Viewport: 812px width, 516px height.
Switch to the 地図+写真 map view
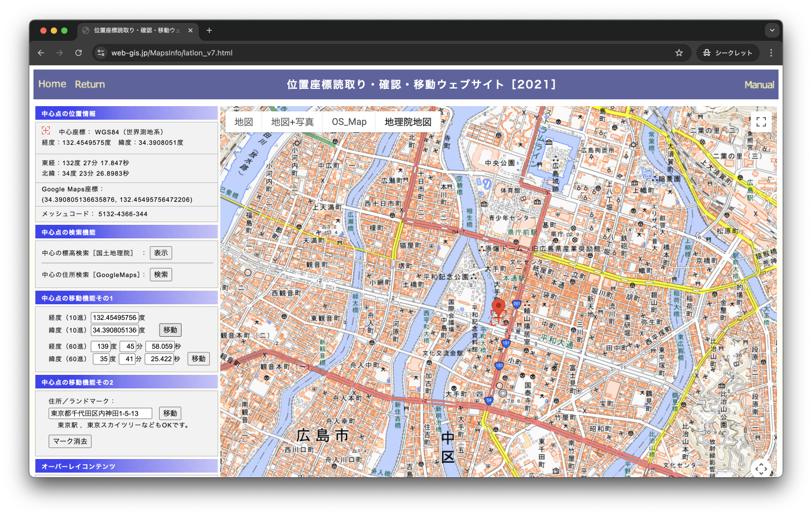tap(292, 121)
